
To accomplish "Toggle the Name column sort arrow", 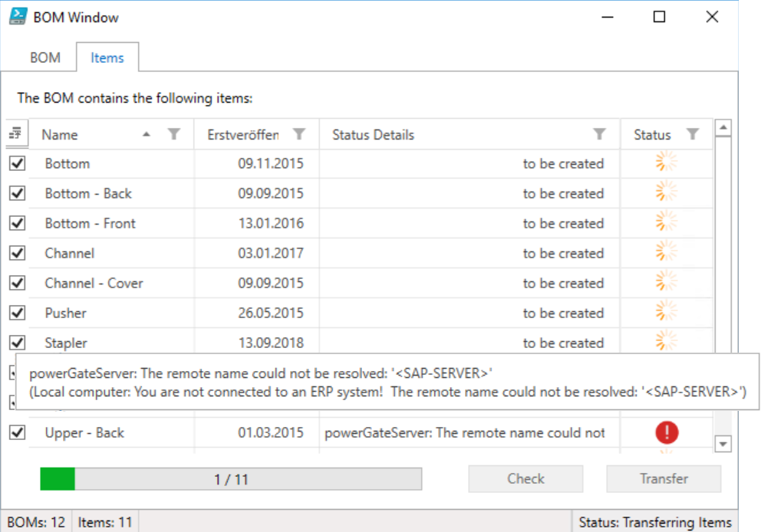I will pos(146,134).
